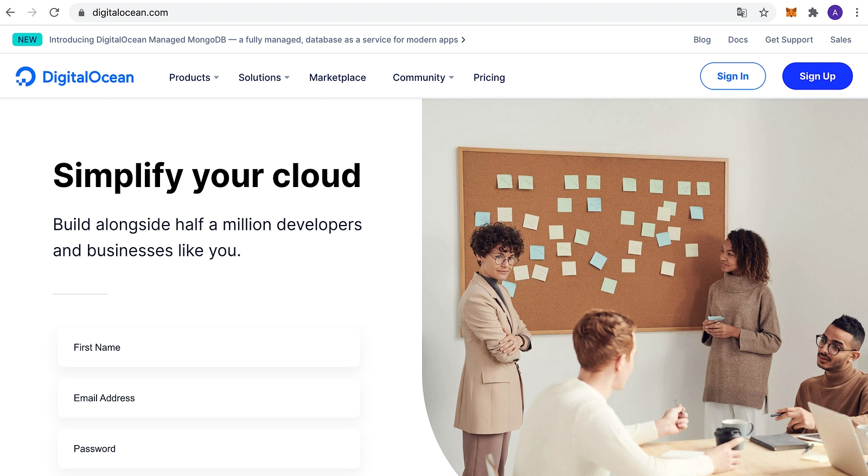Open the Chrome three-dot menu
This screenshot has height=476, width=868.
857,12
